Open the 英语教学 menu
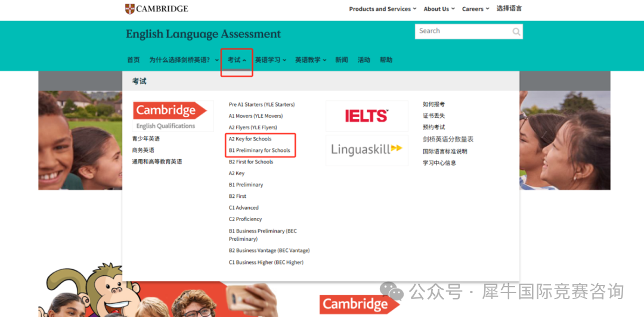The image size is (644, 317). [310, 60]
